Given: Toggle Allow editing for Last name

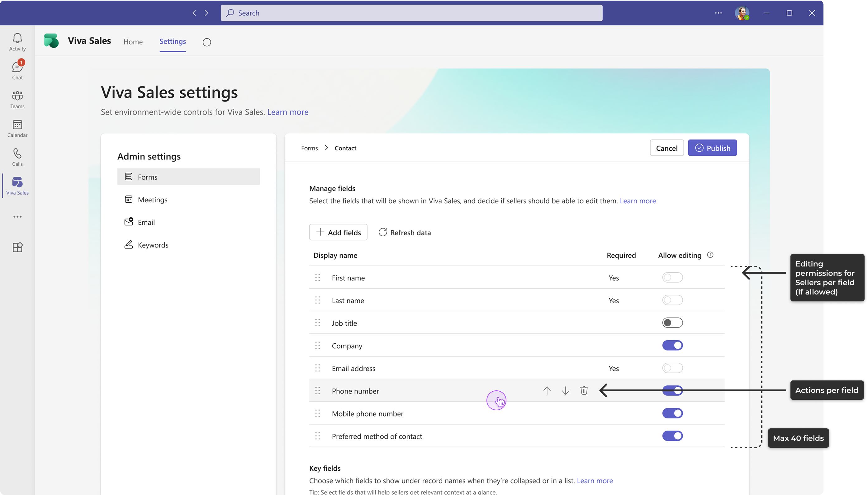Looking at the screenshot, I should tap(672, 300).
